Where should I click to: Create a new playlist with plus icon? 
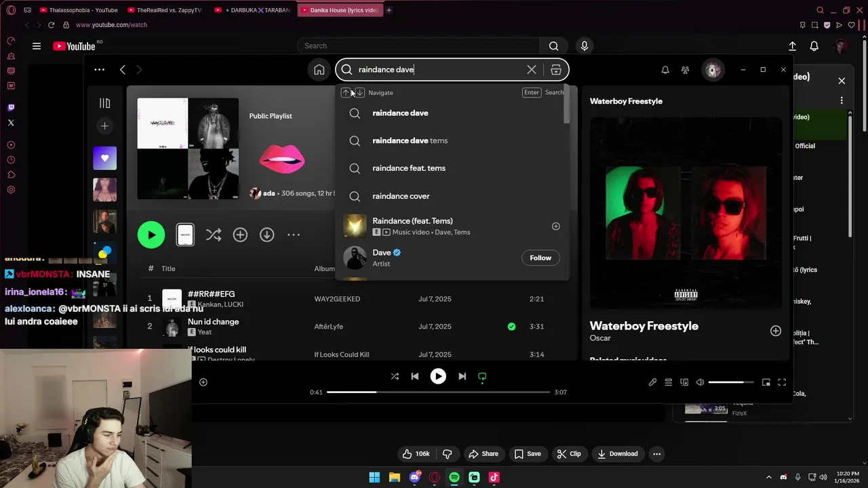pos(104,126)
